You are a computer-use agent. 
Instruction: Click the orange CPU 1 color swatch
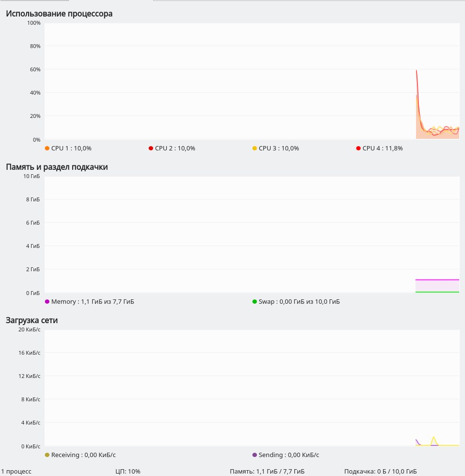coord(47,148)
